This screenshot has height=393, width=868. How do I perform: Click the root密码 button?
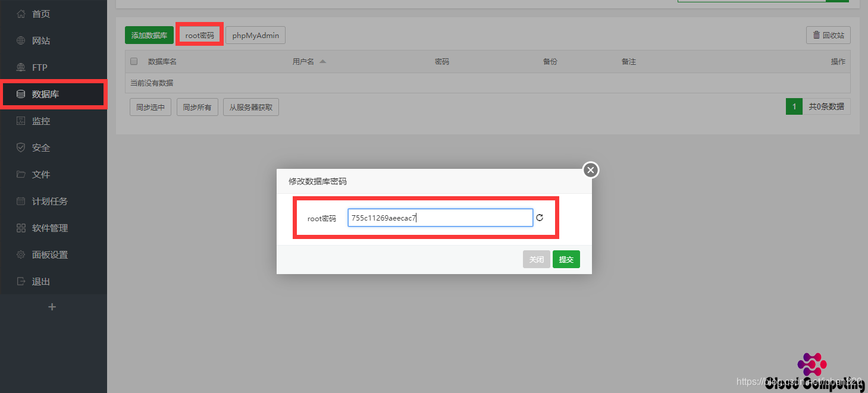tap(199, 35)
